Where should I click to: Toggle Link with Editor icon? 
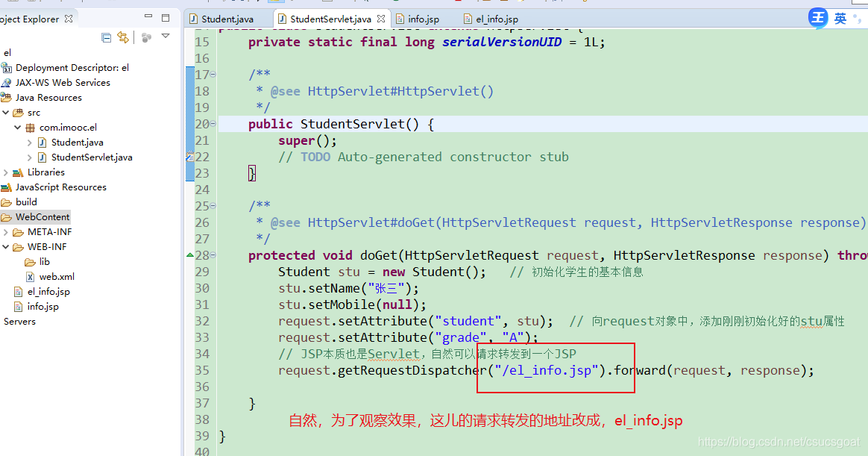pyautogui.click(x=123, y=37)
